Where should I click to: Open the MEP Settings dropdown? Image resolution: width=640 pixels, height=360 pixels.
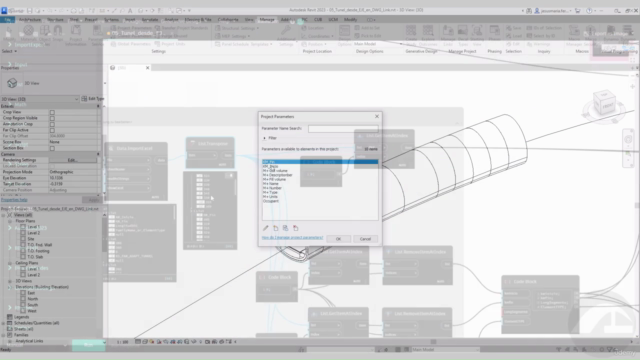(233, 36)
